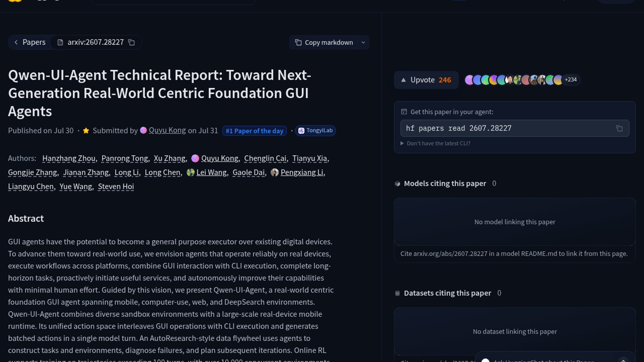Open author Lei Wang
This screenshot has height=362, width=644.
click(212, 172)
